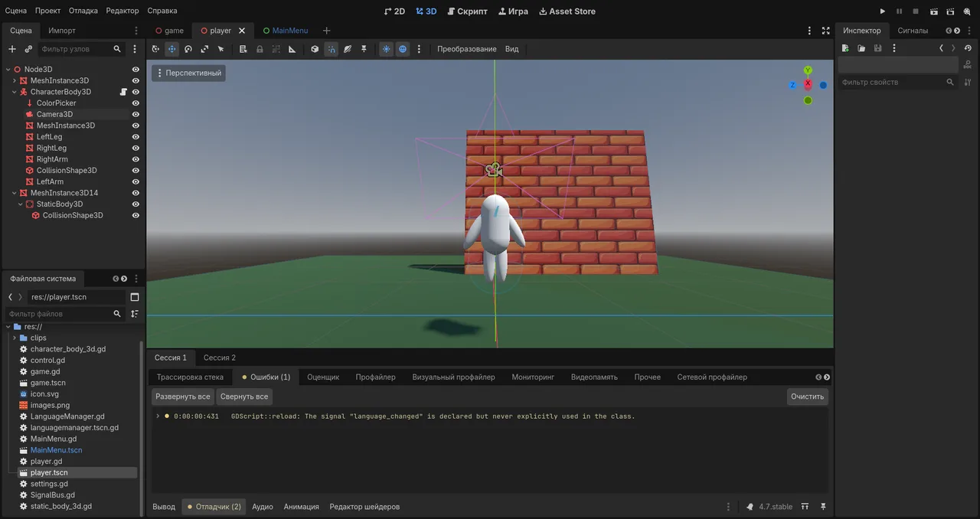Open the Перспективный viewport dropdown menu

click(188, 73)
